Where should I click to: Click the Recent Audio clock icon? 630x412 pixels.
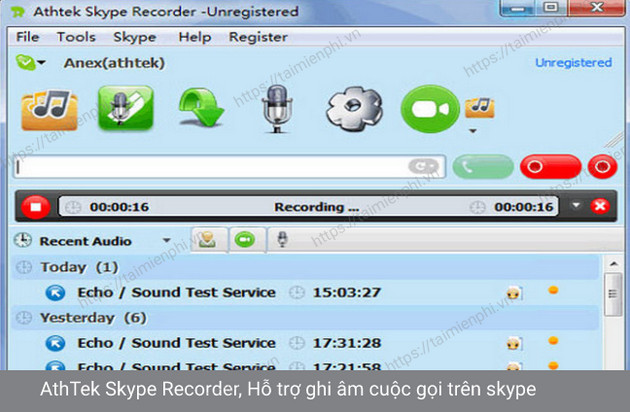coord(23,240)
